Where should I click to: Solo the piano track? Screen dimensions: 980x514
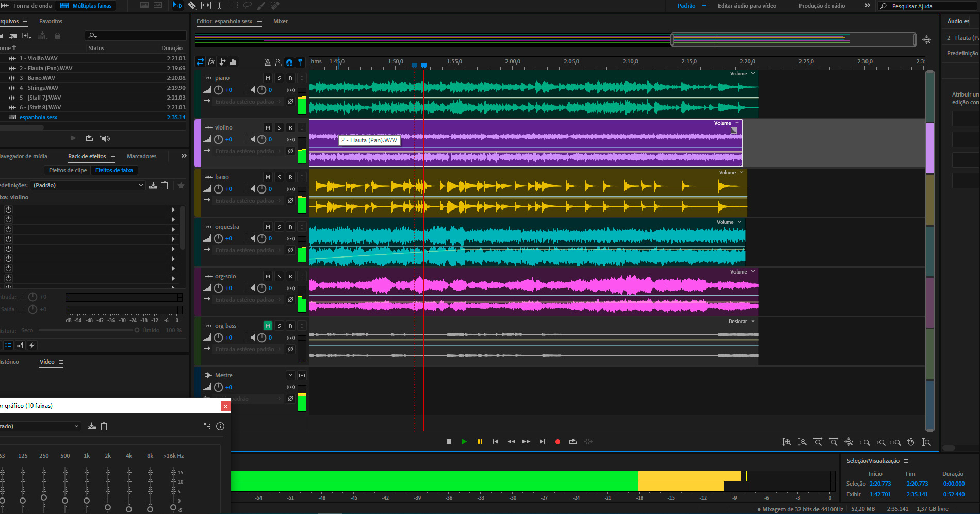tap(279, 78)
